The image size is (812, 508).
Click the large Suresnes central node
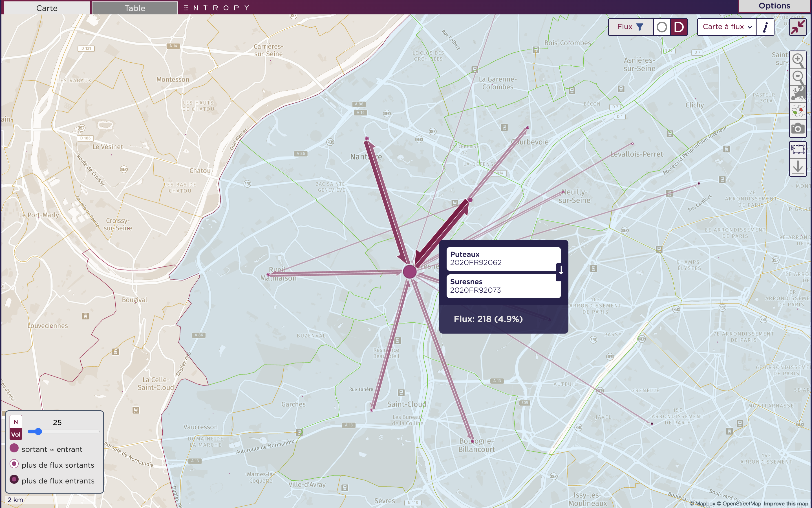[410, 271]
